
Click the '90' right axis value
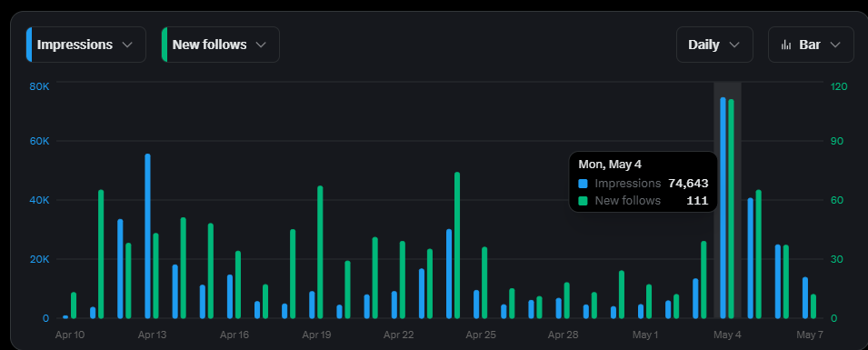[x=837, y=141]
